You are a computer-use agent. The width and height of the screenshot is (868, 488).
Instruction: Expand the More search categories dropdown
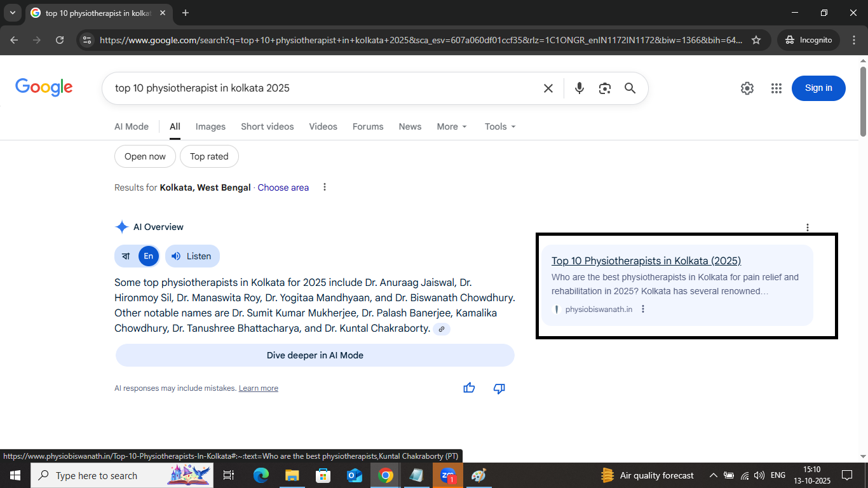451,126
